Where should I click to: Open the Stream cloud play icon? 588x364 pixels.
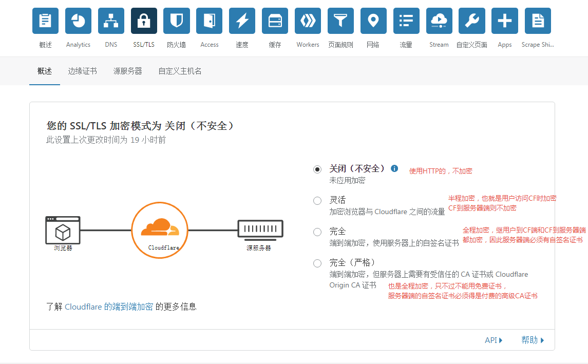pyautogui.click(x=439, y=21)
